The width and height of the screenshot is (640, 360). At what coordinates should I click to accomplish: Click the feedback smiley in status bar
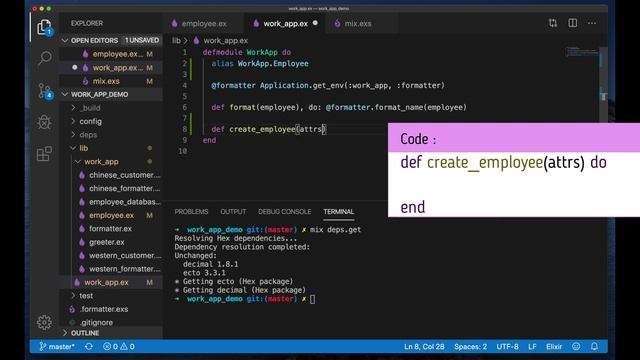pyautogui.click(x=576, y=347)
